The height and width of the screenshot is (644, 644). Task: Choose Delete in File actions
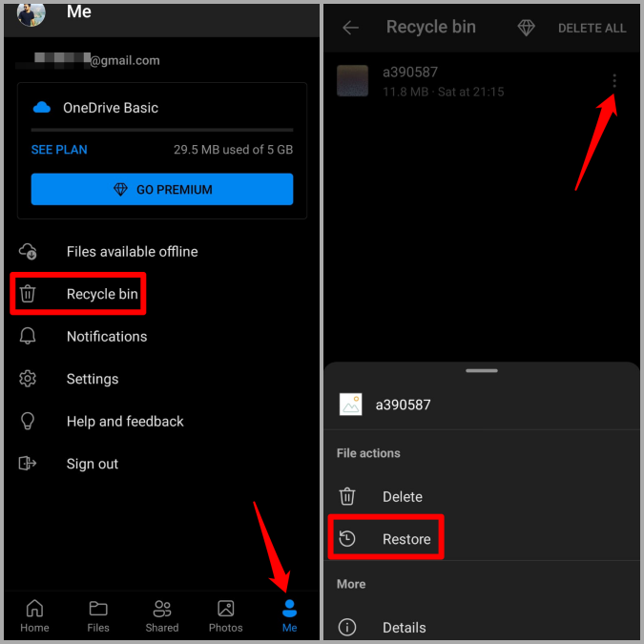tap(482, 496)
